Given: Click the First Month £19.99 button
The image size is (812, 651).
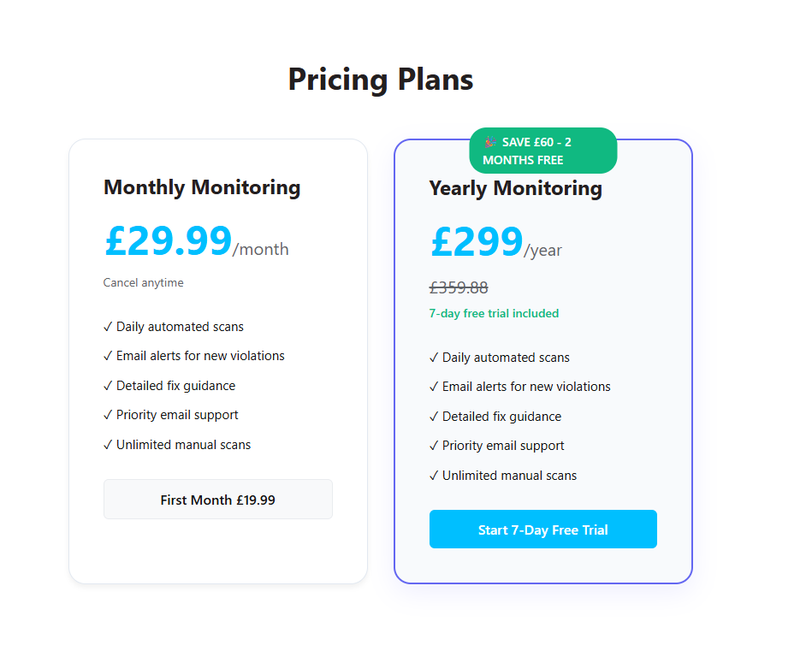Looking at the screenshot, I should pos(217,500).
